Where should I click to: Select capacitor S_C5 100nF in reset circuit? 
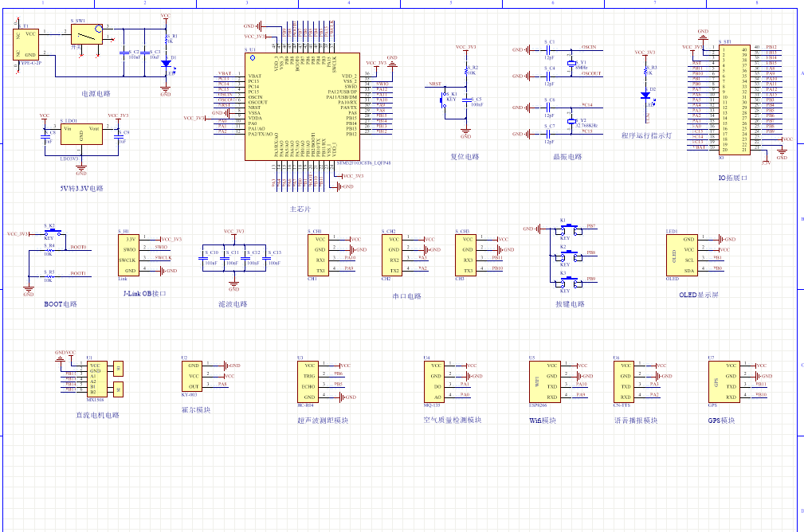[466, 100]
